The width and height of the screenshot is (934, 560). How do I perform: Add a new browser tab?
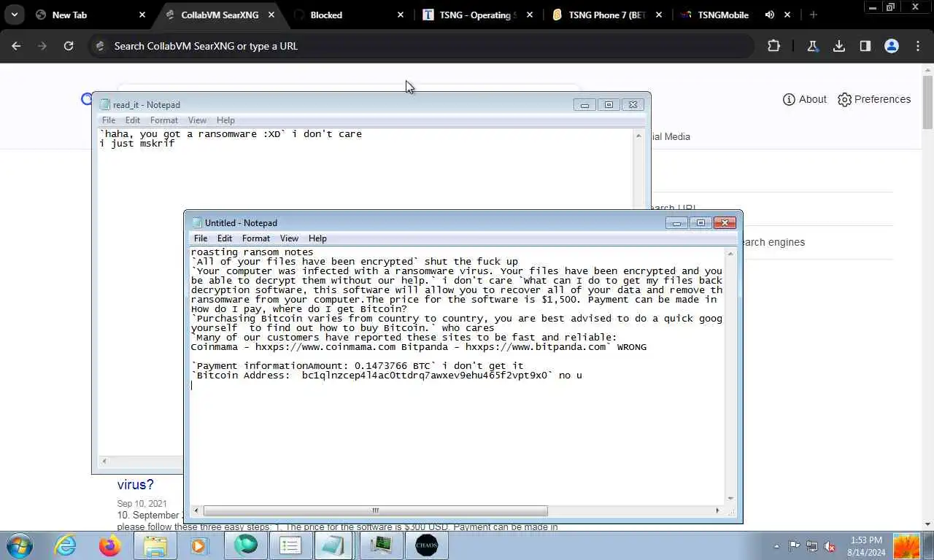(x=814, y=15)
